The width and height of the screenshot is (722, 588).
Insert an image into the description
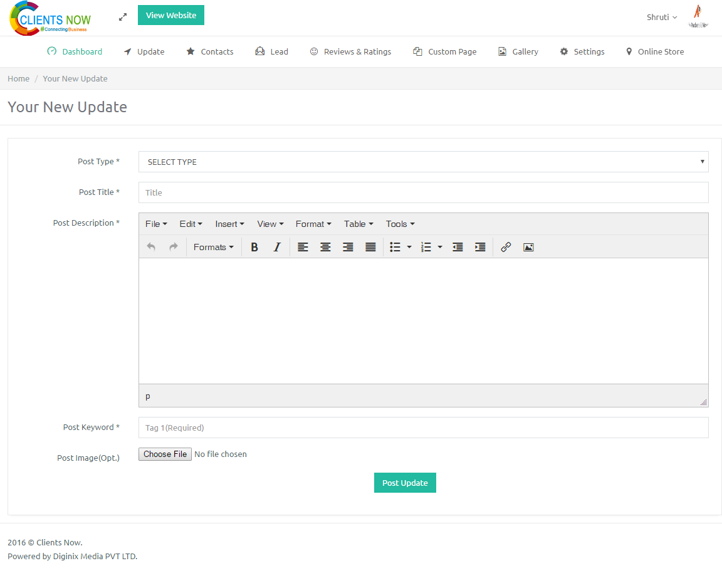point(528,247)
